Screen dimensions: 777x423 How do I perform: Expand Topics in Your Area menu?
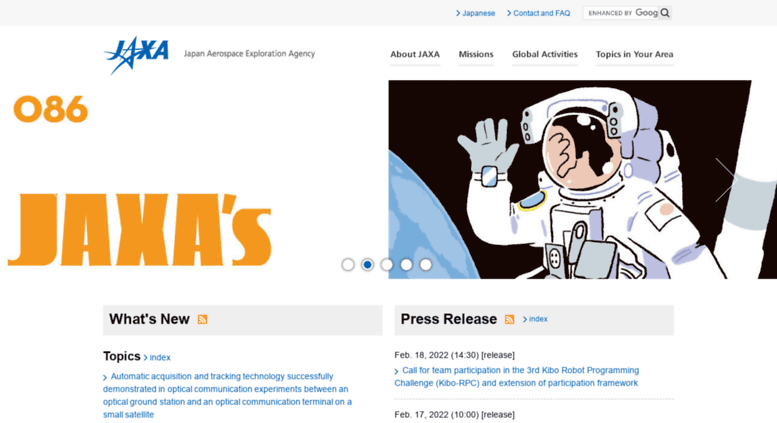point(634,54)
